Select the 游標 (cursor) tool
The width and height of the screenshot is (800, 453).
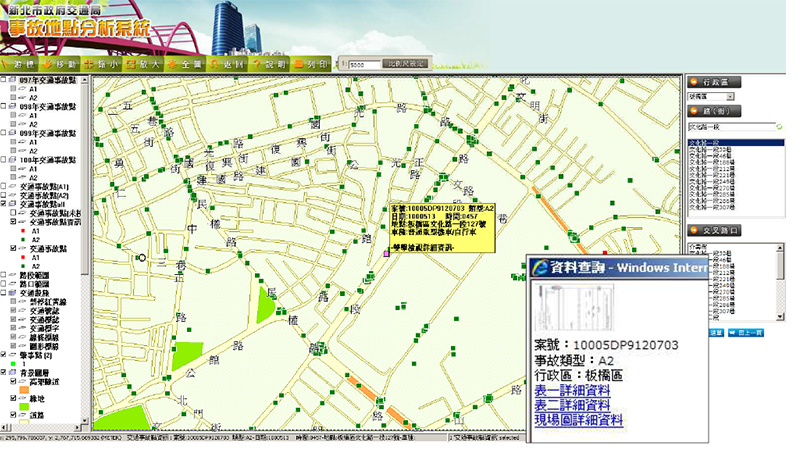(x=22, y=63)
